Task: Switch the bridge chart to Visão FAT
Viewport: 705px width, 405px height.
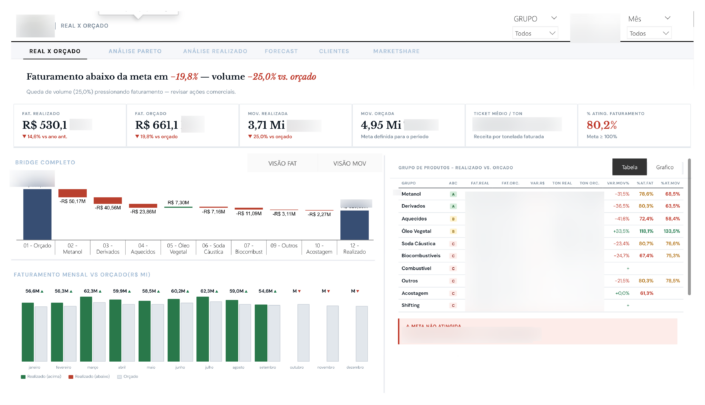Action: tap(285, 163)
